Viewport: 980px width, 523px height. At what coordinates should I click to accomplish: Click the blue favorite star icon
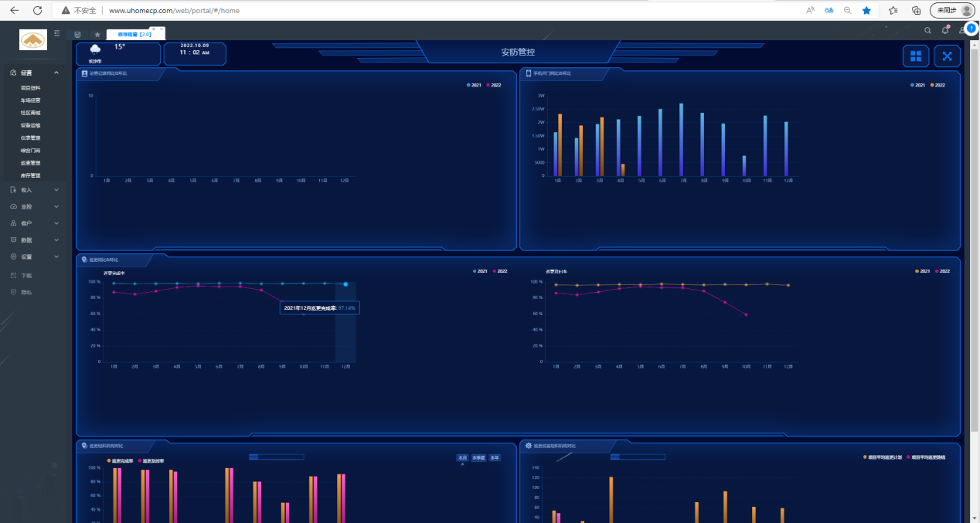867,11
